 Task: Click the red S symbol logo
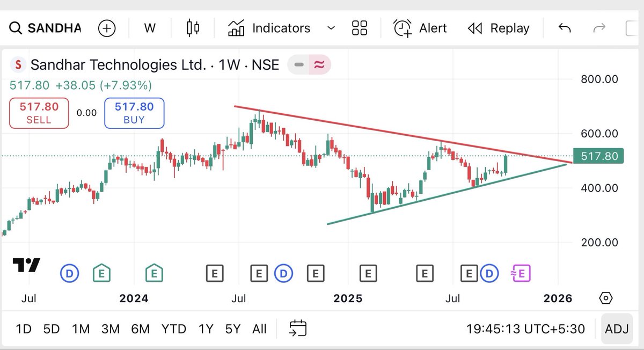pyautogui.click(x=19, y=65)
